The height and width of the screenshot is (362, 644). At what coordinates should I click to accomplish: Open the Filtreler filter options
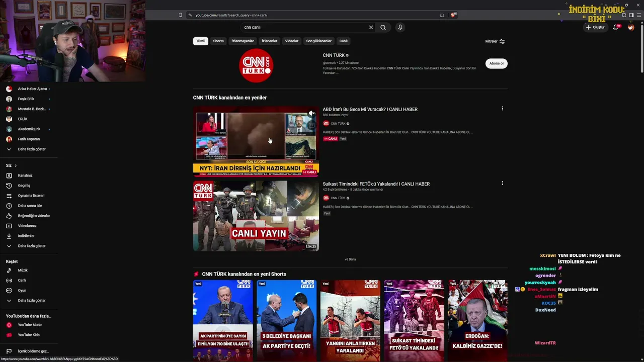click(x=495, y=41)
